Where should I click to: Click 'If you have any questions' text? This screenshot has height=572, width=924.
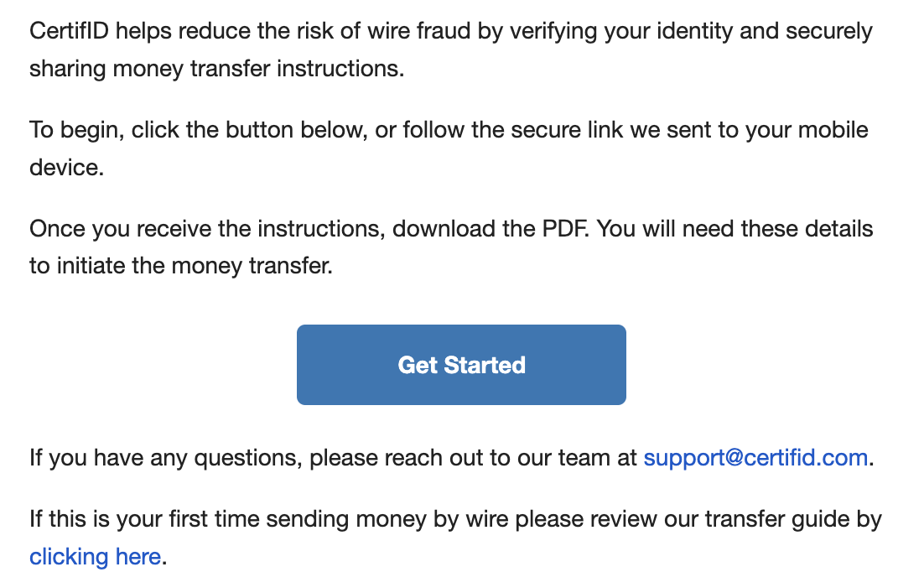[166, 458]
